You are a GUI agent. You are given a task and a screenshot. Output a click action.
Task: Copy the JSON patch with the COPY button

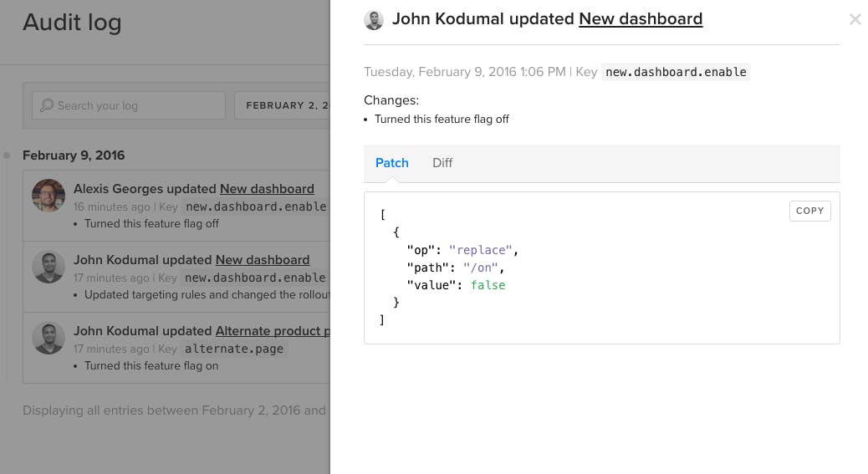[809, 211]
